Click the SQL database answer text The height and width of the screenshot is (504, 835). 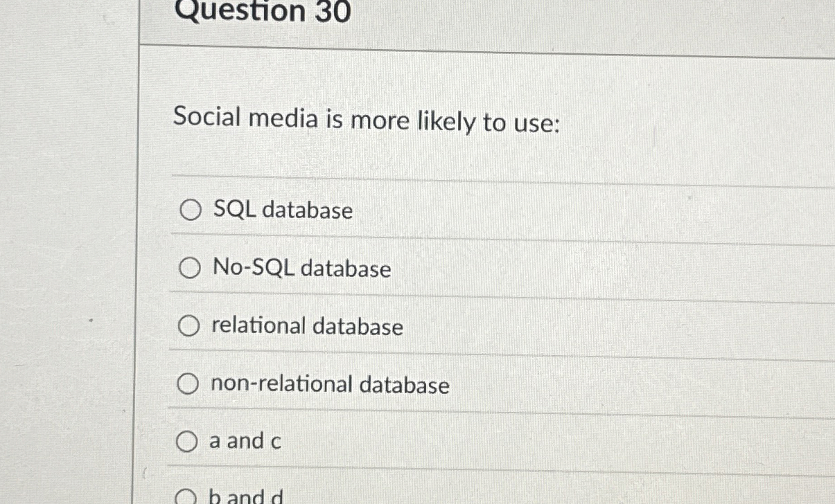pyautogui.click(x=281, y=210)
